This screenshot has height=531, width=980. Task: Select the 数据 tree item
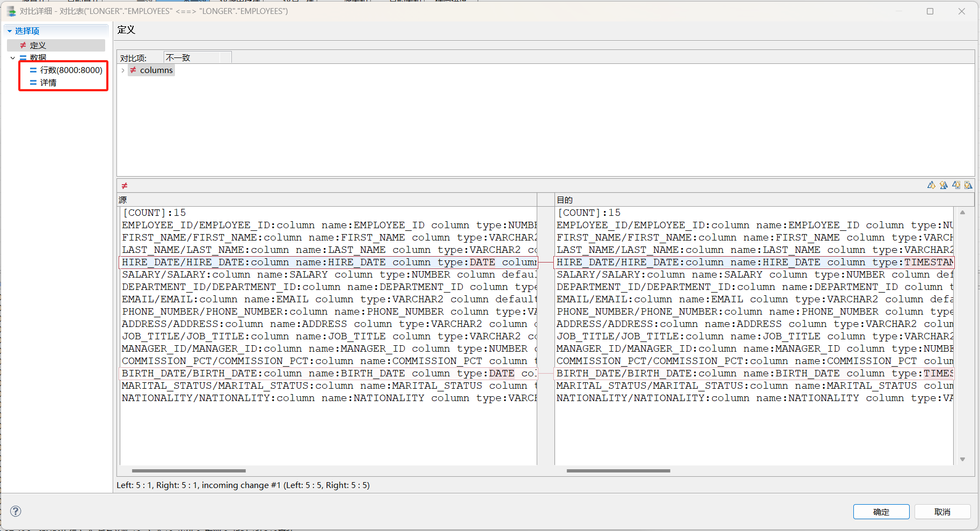click(38, 57)
